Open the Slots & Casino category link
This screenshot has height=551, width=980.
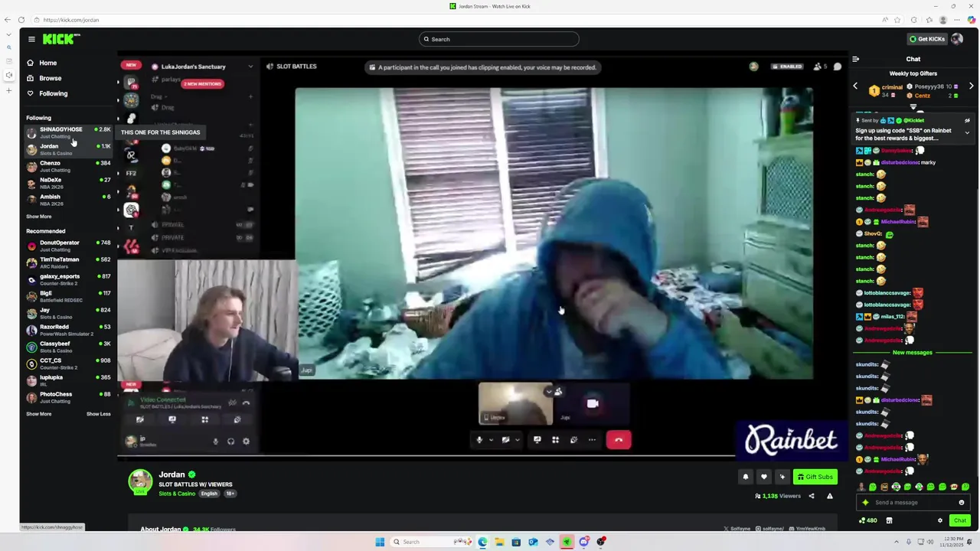[x=177, y=494]
